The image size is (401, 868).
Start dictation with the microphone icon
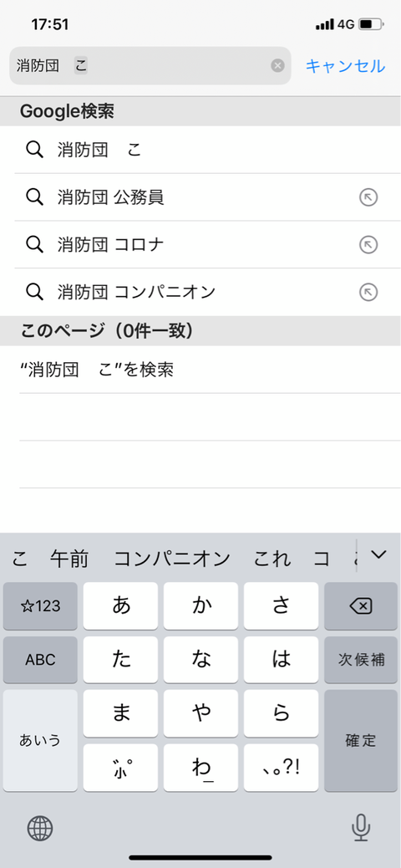pyautogui.click(x=361, y=829)
